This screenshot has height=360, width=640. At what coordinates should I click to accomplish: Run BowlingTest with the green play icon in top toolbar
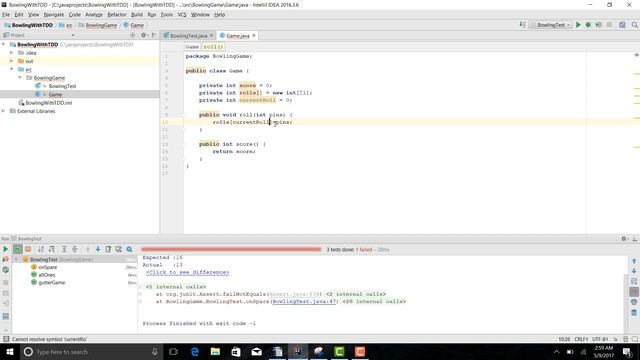tap(578, 25)
